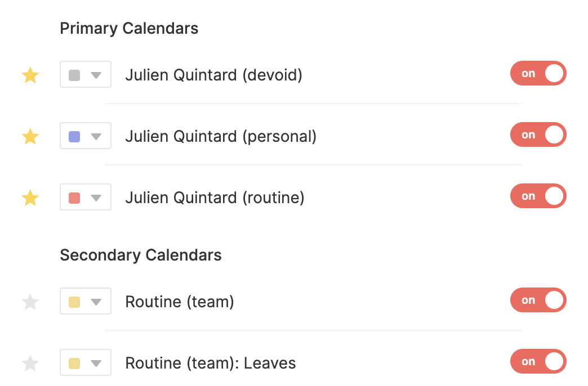Click the purple swatch for personal calendar

[x=74, y=136]
